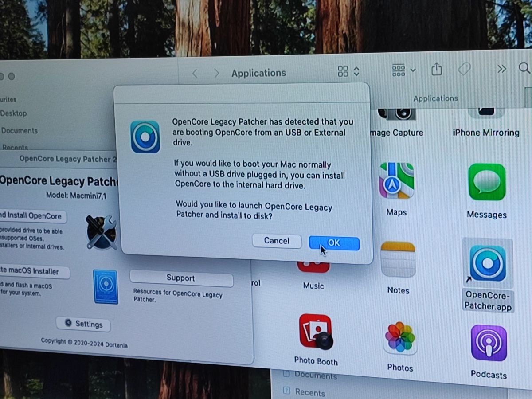Open Image Capture in Finder
Screen dimensions: 532x399
396,113
